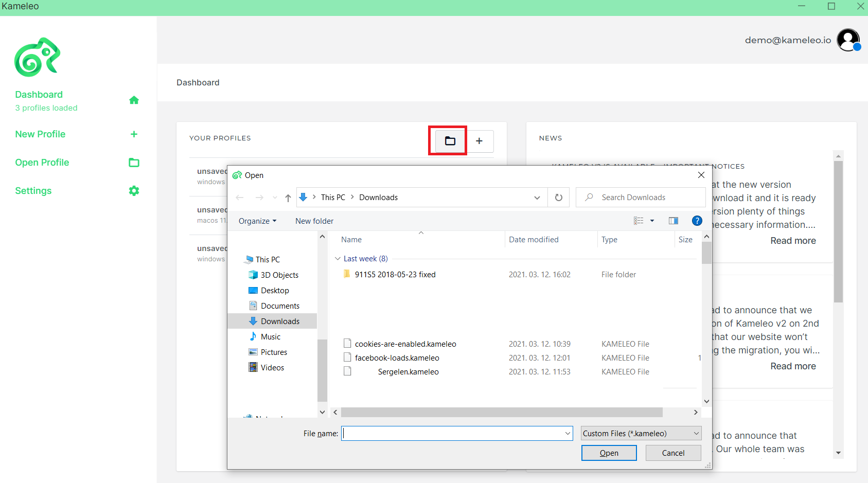This screenshot has width=868, height=483.
Task: Open Dashboard via the home icon
Action: click(134, 100)
